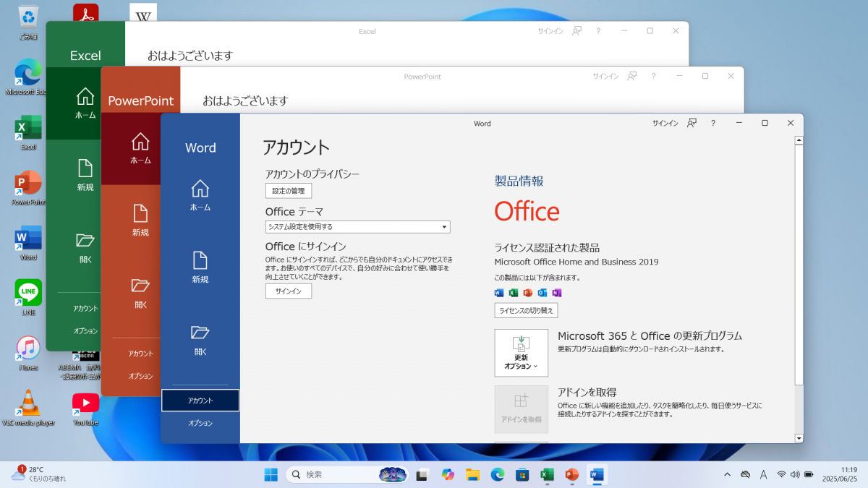
Task: Click the Windows Start button
Action: 271,474
